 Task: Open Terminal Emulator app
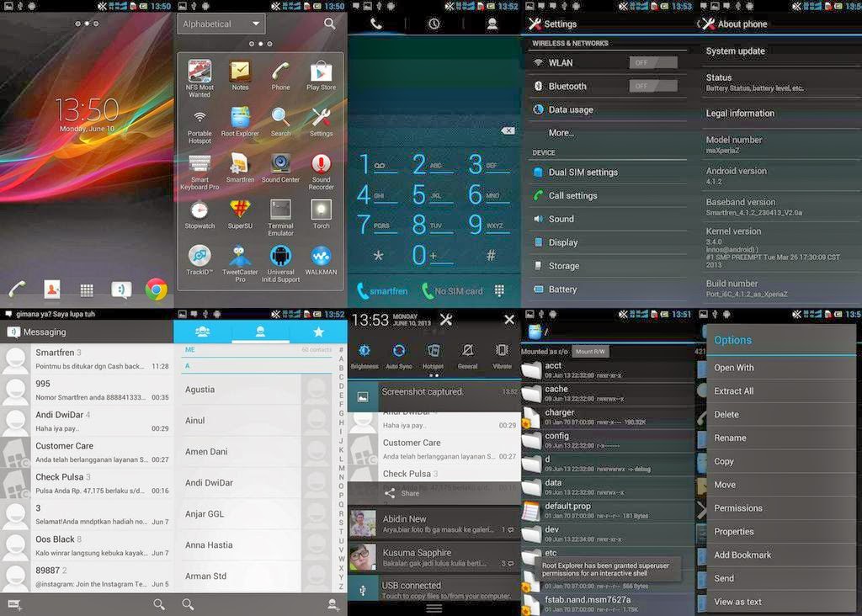point(280,218)
